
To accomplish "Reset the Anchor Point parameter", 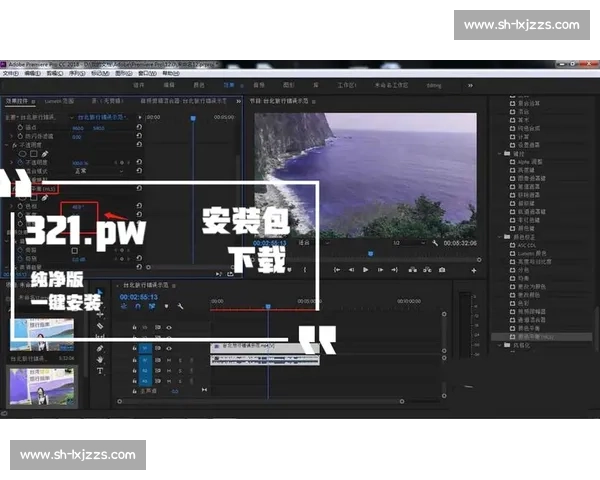I will point(139,127).
